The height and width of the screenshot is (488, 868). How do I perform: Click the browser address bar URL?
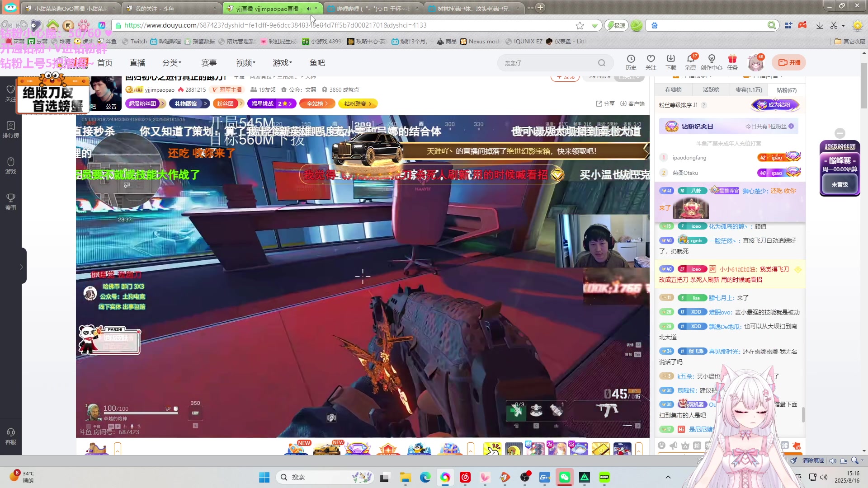point(275,25)
